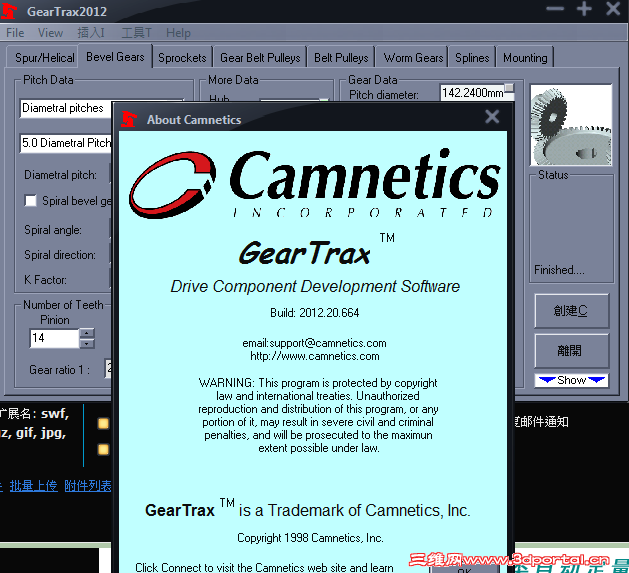The width and height of the screenshot is (629, 573).
Task: Switch to the Mounting tab
Action: pos(525,58)
